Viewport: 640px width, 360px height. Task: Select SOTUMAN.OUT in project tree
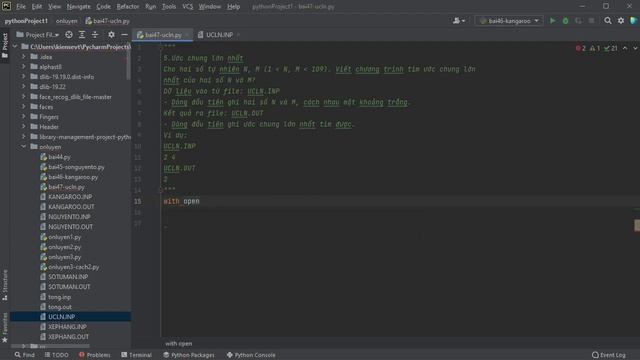[x=69, y=287]
